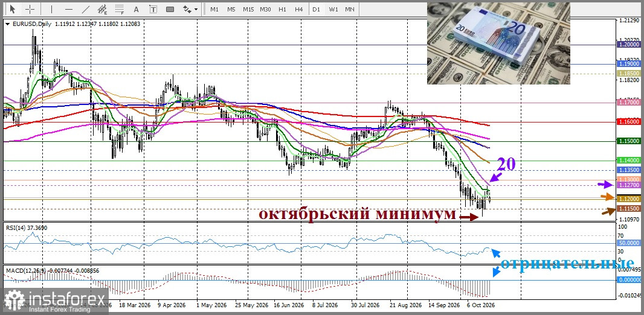644x315 pixels.
Task: Click the red 1.16000 price label
Action: point(630,122)
